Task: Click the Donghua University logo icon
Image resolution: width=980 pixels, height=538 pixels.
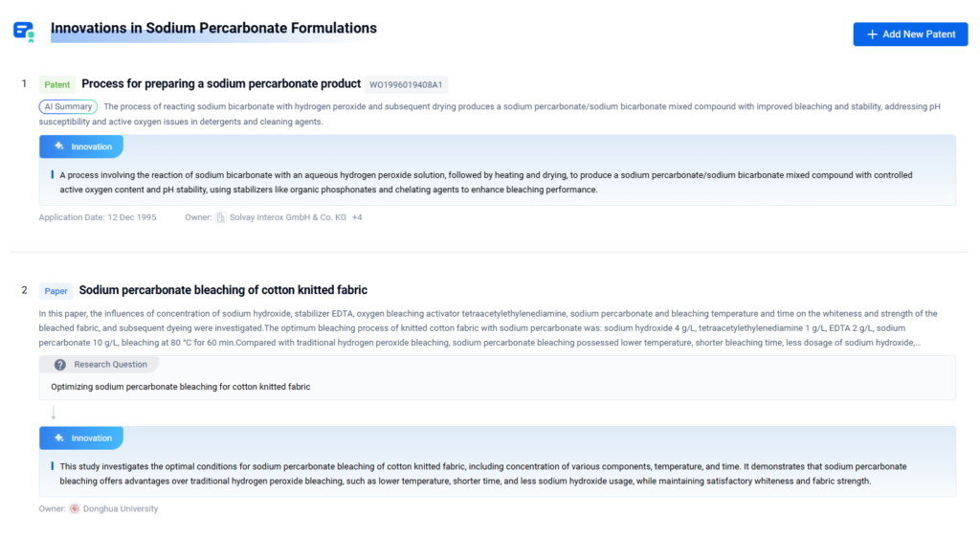Action: click(74, 508)
